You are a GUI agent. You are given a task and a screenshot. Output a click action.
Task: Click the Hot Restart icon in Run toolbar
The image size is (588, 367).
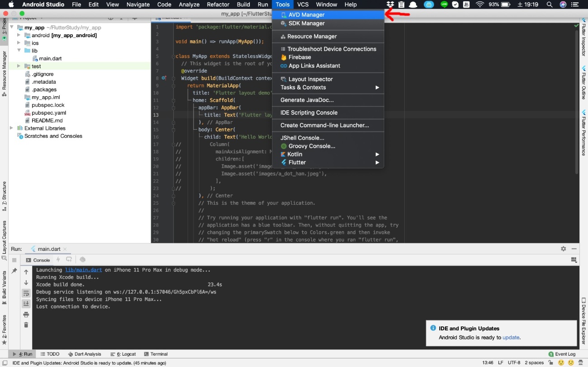point(69,259)
